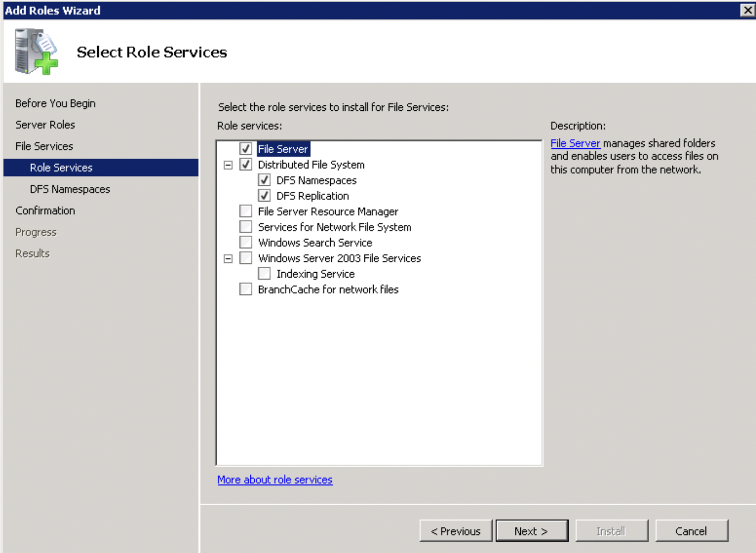The width and height of the screenshot is (756, 553).
Task: Select the File Server Resource Manager label
Action: tap(328, 211)
